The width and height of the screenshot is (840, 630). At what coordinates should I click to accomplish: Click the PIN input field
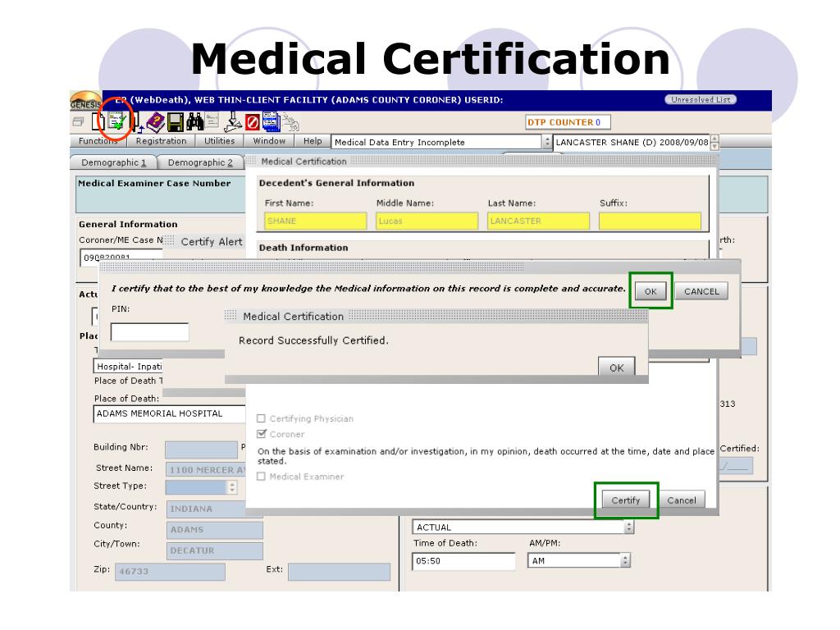tap(149, 332)
